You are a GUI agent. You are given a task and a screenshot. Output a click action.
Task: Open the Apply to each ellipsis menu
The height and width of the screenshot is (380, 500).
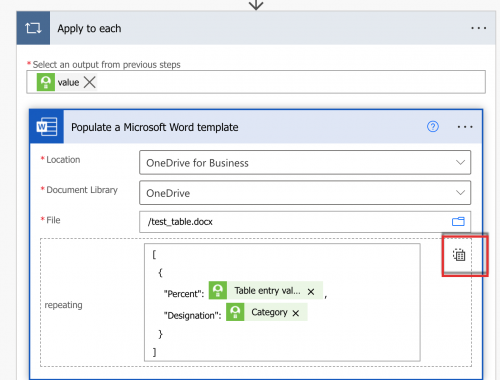pos(479,28)
